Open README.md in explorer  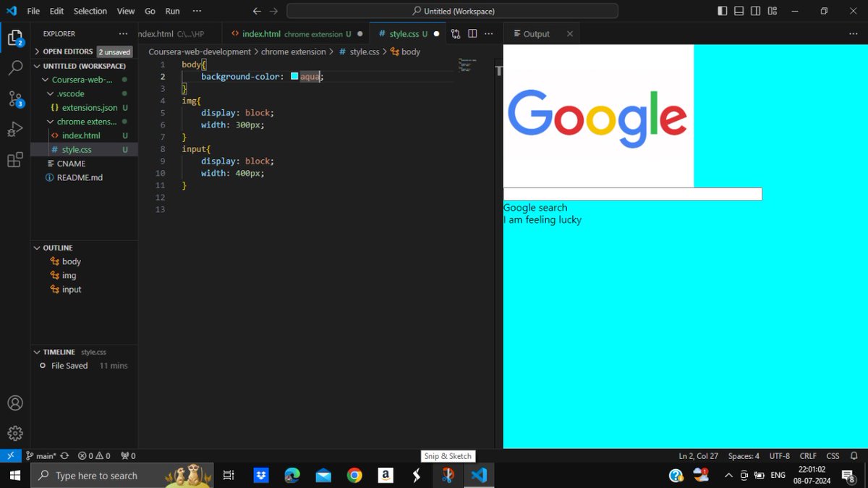click(x=84, y=177)
